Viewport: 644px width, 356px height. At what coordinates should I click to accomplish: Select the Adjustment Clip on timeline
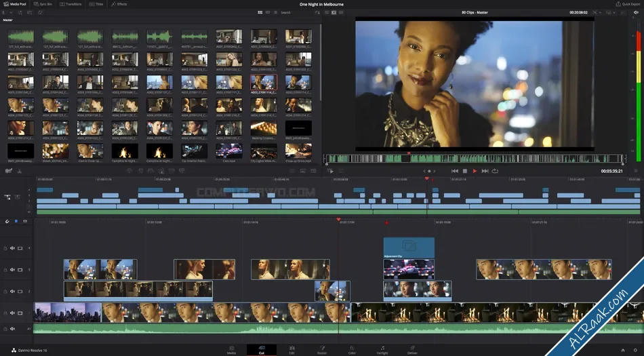(409, 248)
